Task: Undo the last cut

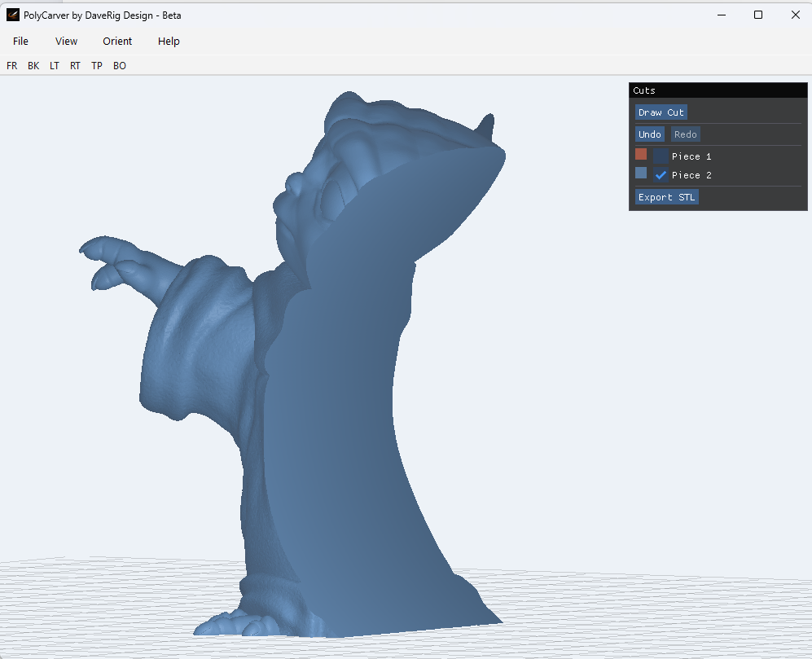Action: pyautogui.click(x=650, y=134)
